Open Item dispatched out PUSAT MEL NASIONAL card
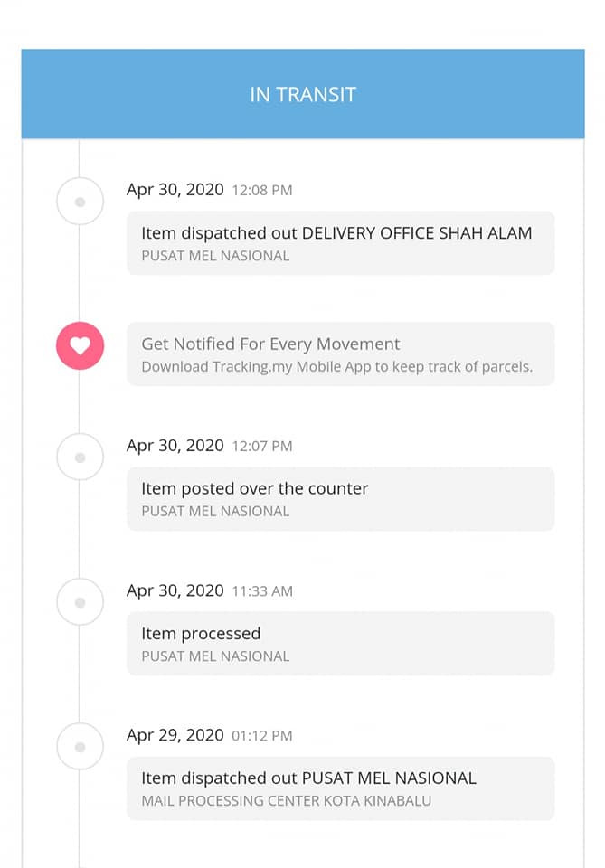This screenshot has height=868, width=605. (x=340, y=788)
